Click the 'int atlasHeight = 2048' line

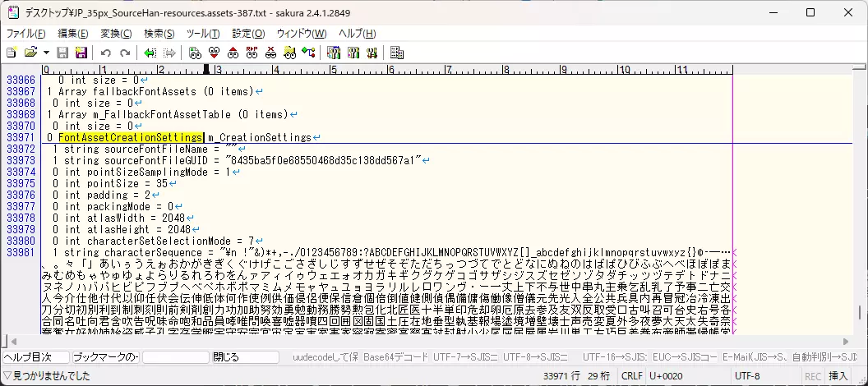[122, 230]
